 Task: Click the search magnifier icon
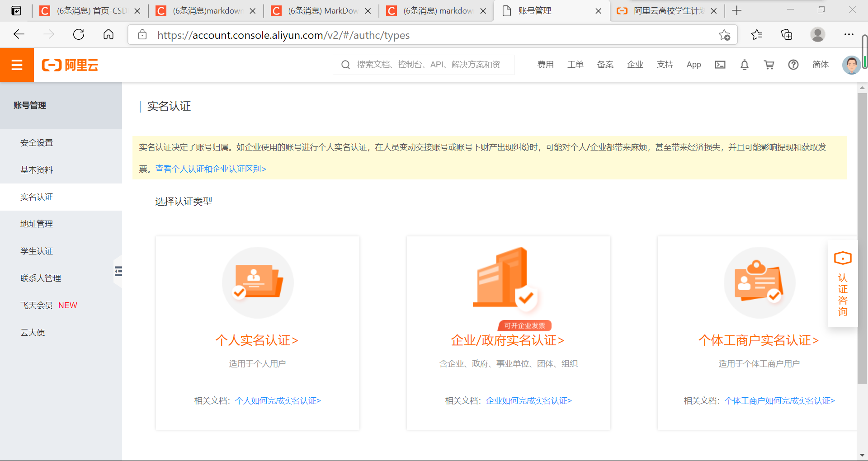345,65
